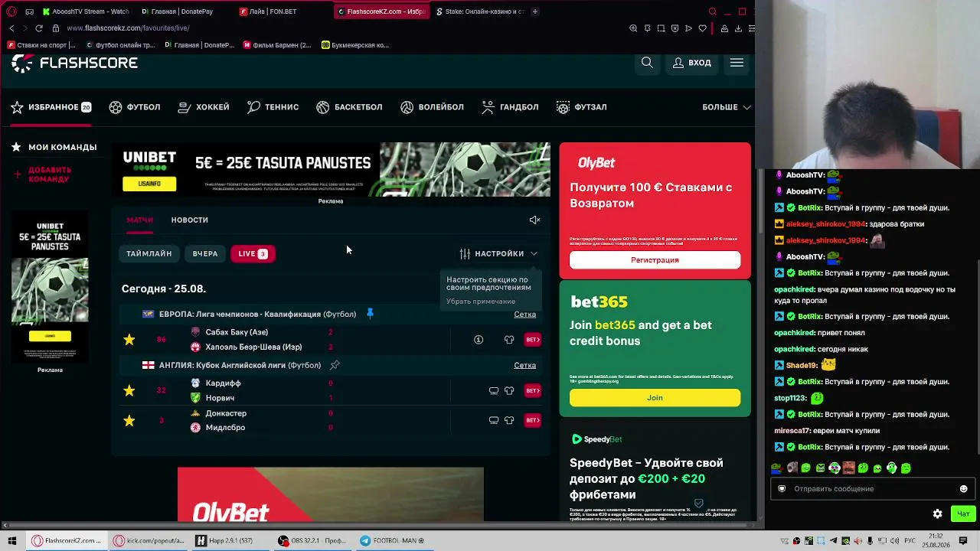980x551 pixels.
Task: Open a new browser tab
Action: tap(534, 11)
